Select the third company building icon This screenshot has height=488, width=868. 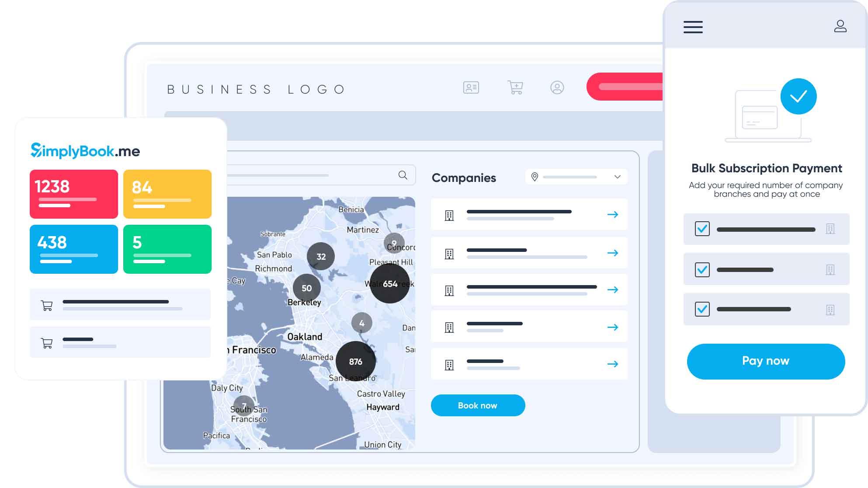(x=449, y=290)
